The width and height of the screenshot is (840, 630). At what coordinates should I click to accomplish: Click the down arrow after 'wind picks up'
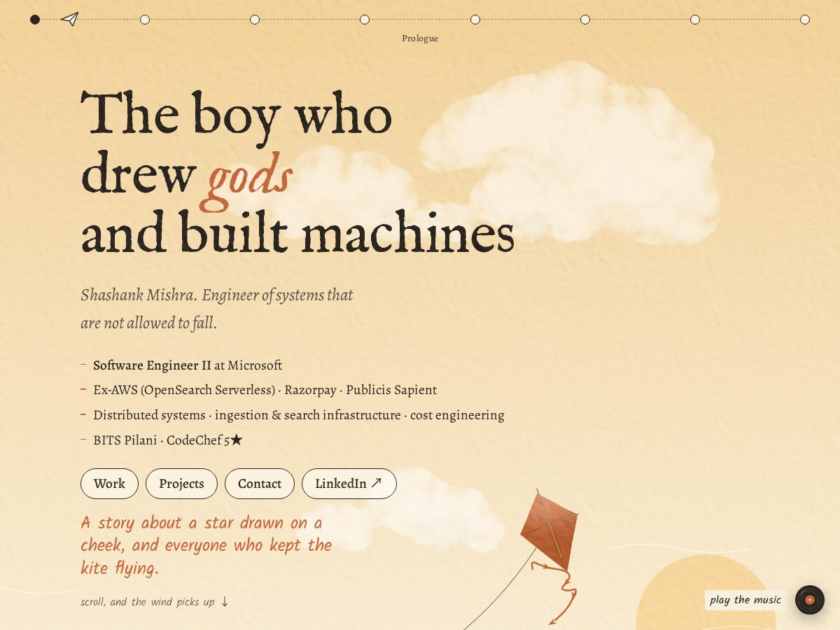225,602
